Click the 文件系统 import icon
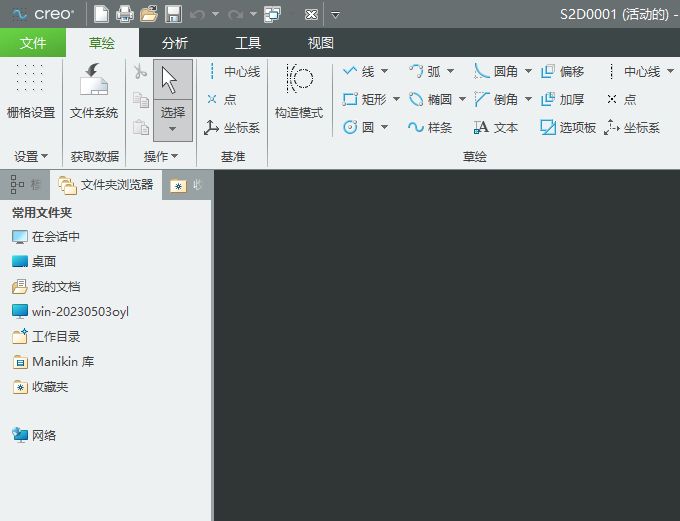The height and width of the screenshot is (521, 680). (x=94, y=91)
